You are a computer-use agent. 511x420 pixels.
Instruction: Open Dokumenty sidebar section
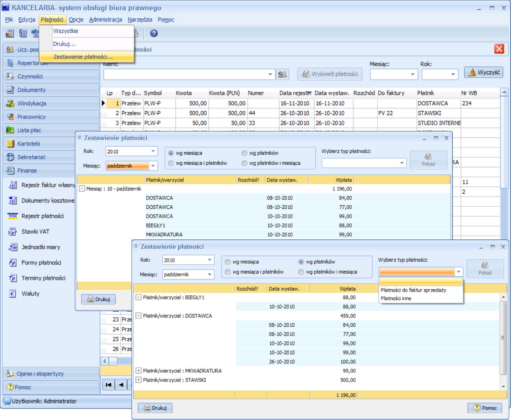coord(51,90)
